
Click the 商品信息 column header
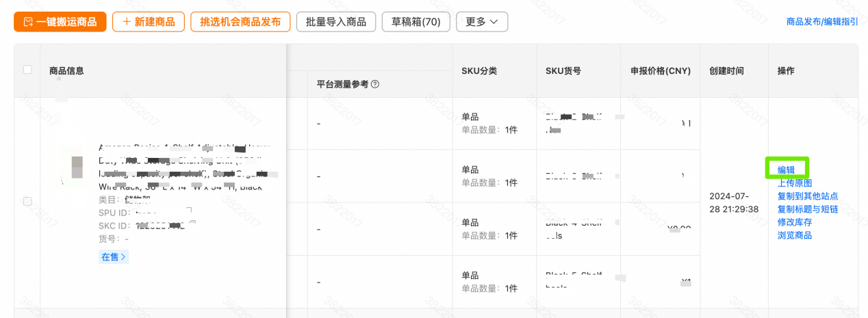tap(67, 70)
